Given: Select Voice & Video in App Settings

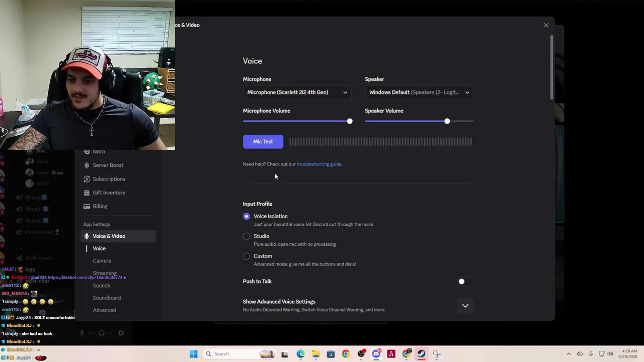Looking at the screenshot, I should click(x=119, y=236).
